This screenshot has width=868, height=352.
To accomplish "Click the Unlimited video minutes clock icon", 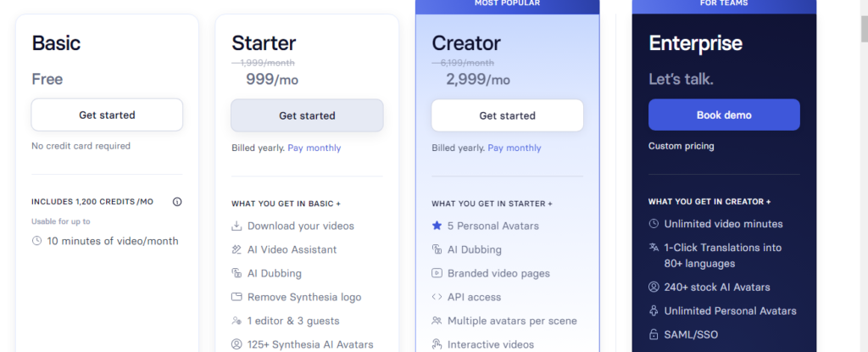I will (x=654, y=224).
